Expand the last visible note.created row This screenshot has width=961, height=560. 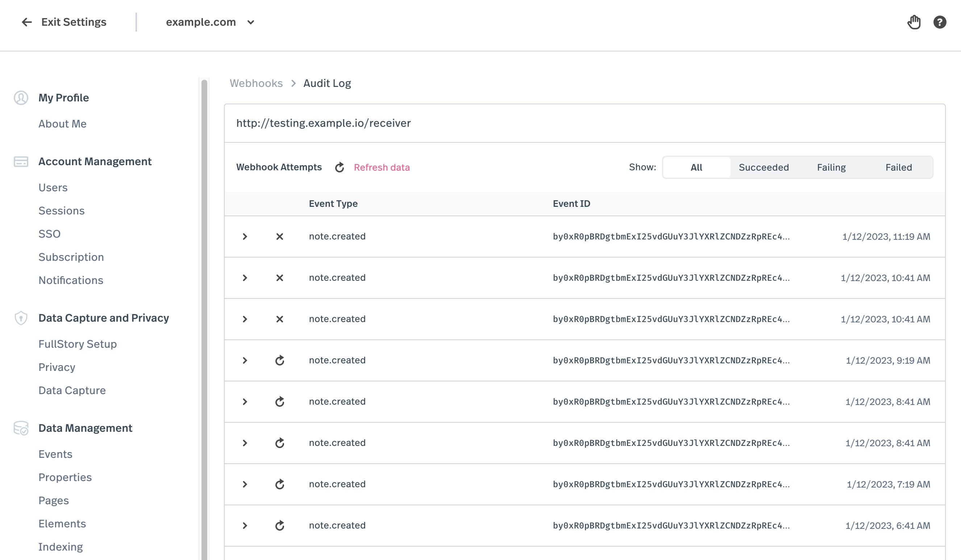[245, 525]
